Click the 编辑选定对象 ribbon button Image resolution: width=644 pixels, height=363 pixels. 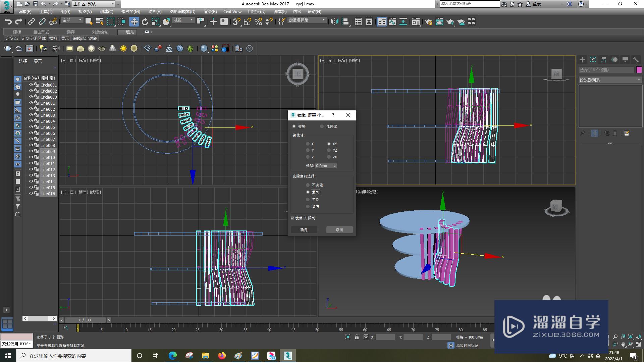(85, 39)
